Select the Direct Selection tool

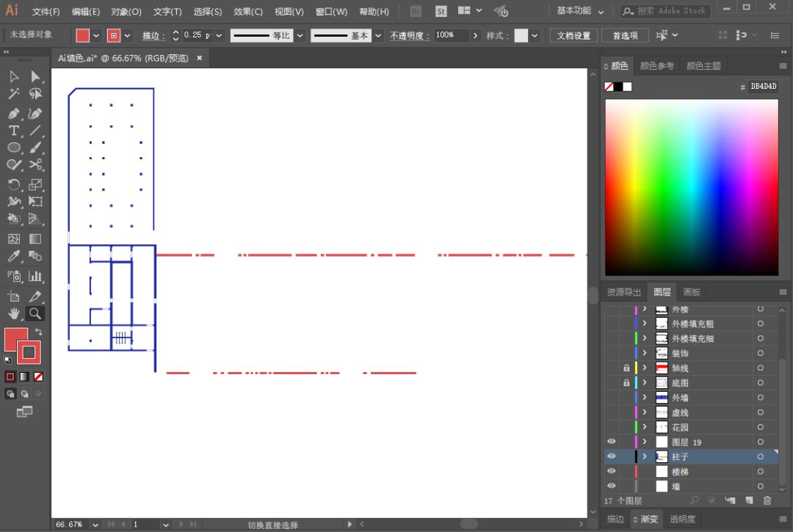point(35,76)
